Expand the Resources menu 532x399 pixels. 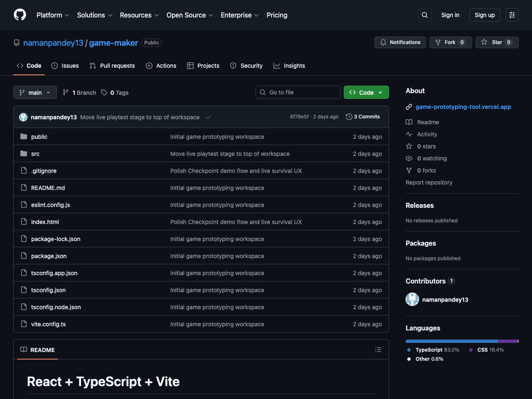pyautogui.click(x=139, y=15)
